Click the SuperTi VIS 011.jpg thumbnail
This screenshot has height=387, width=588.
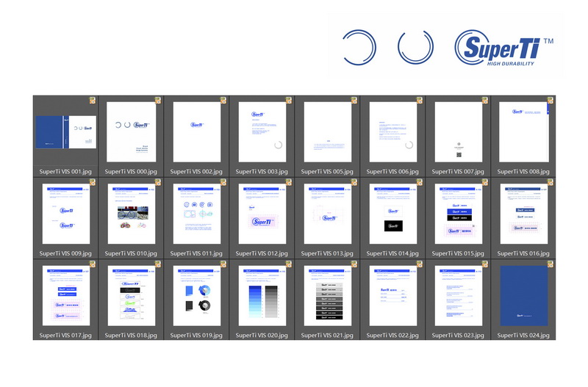[197, 214]
